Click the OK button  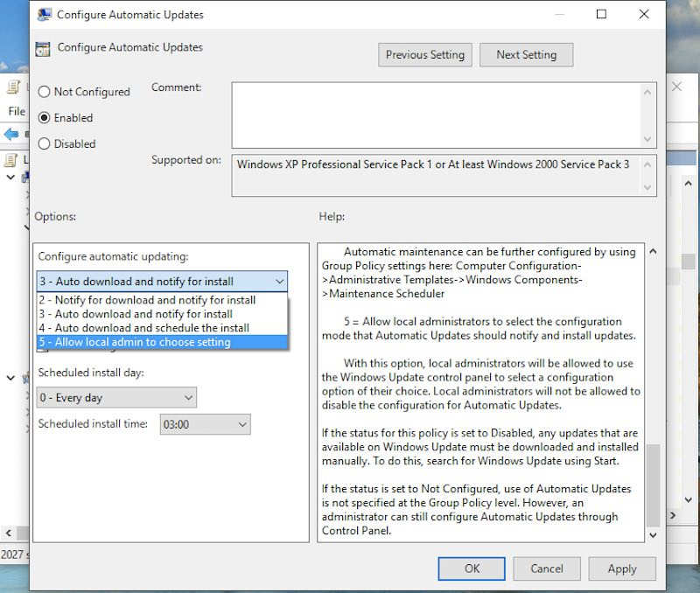coord(471,569)
